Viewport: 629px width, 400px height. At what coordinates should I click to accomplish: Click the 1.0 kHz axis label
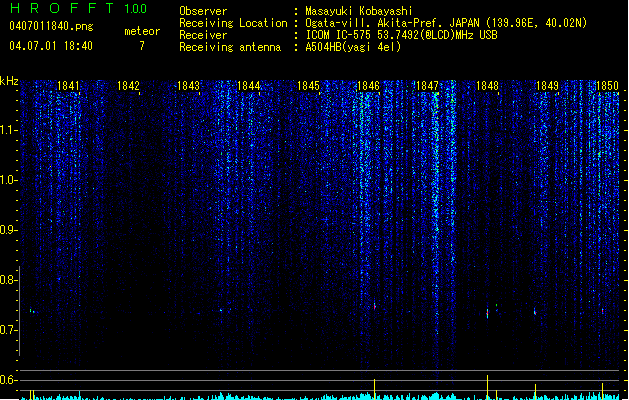(8, 180)
